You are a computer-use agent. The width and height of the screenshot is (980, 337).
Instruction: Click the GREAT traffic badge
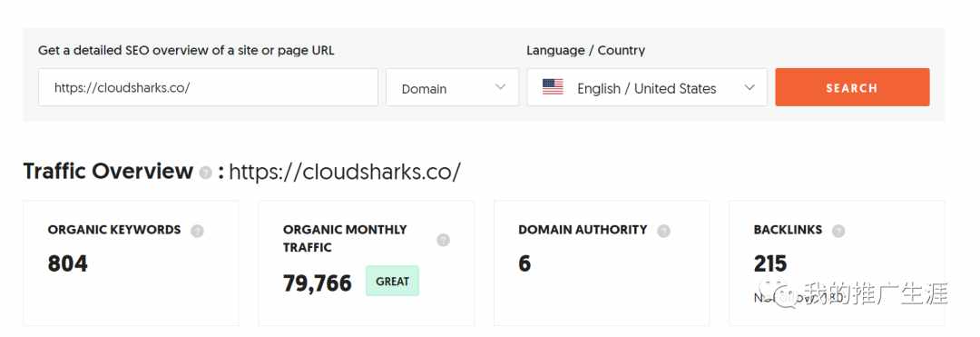tap(393, 282)
